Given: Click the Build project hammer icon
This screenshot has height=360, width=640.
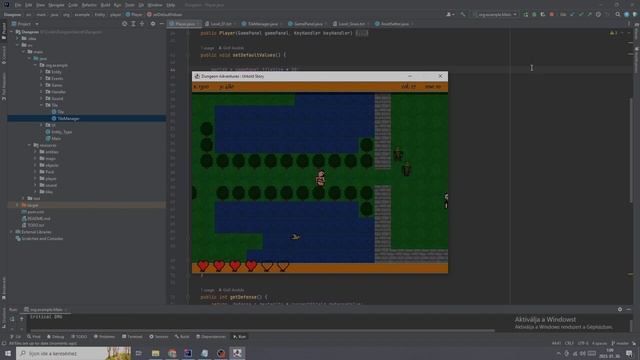Looking at the screenshot, I should tap(463, 14).
